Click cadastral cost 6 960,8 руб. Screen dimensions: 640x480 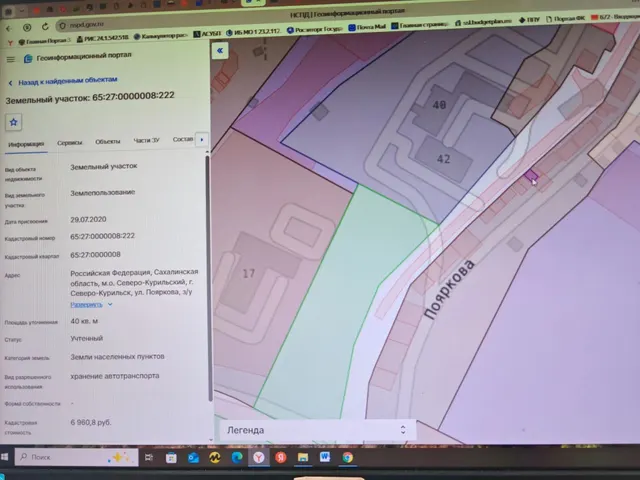pos(91,422)
